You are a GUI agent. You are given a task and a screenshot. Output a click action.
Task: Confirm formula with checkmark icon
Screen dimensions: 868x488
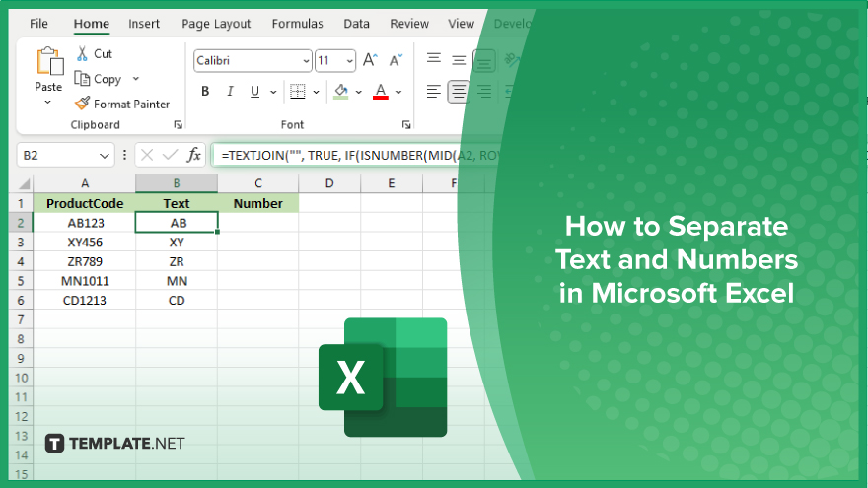[170, 155]
